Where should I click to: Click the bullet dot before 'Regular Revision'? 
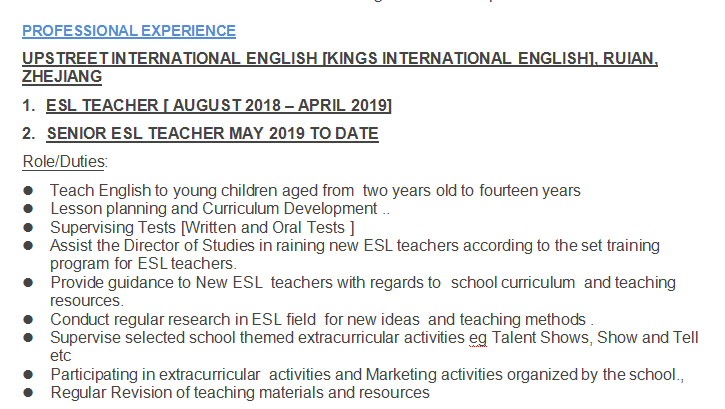[29, 392]
